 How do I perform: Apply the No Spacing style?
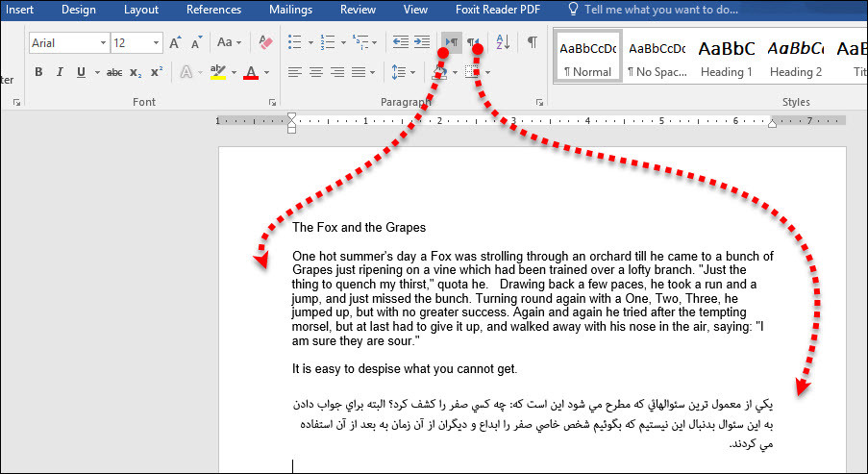coord(657,58)
